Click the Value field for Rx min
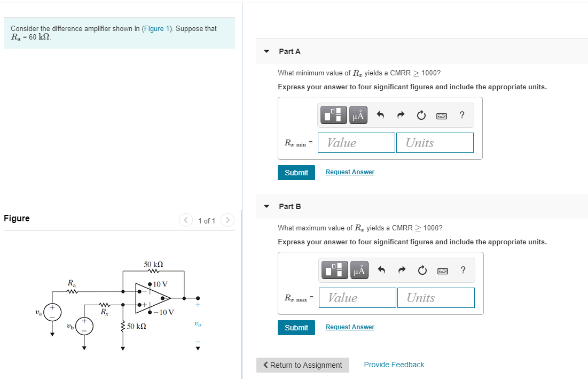Viewport: 588px width, 379px height. point(356,142)
